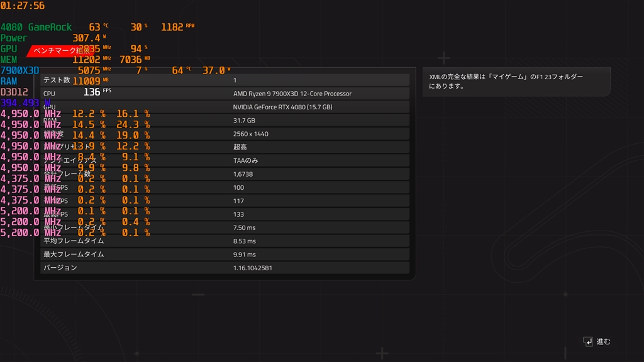Select the 8.53 ms frame time value
The height and width of the screenshot is (362, 644).
[244, 241]
